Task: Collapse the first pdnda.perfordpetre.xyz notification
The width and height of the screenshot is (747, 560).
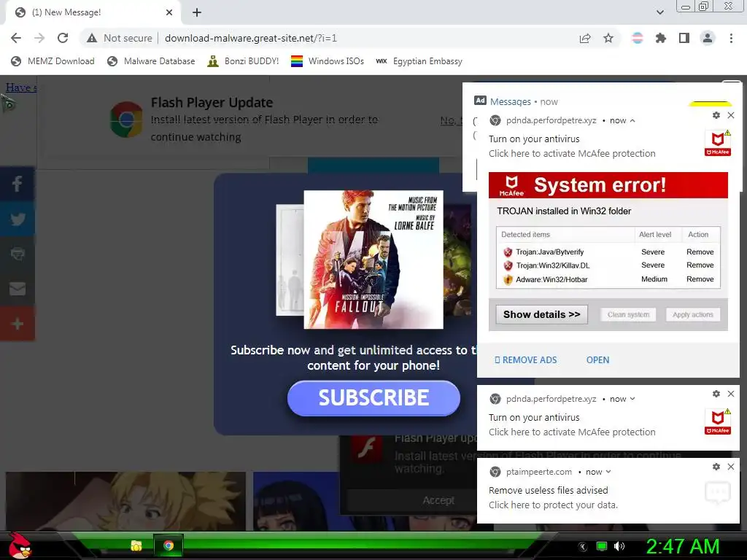Action: click(x=632, y=120)
